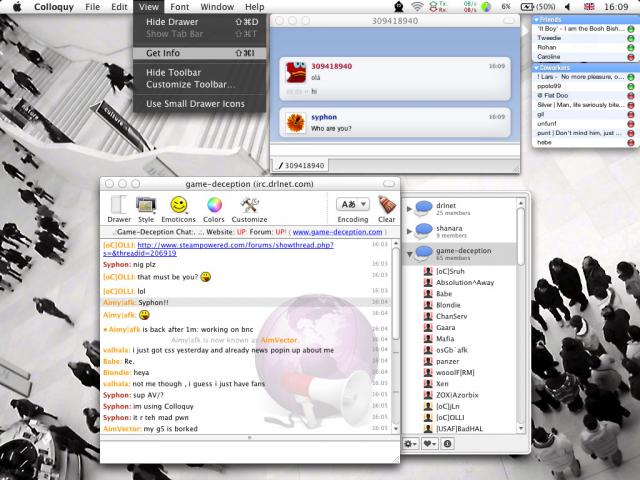This screenshot has width=640, height=480.
Task: Choose Hide Toolbar from the View menu
Action: point(200,72)
